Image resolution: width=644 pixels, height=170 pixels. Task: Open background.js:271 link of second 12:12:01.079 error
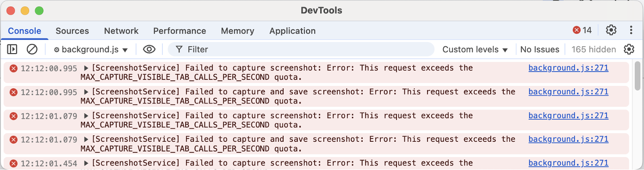point(568,139)
